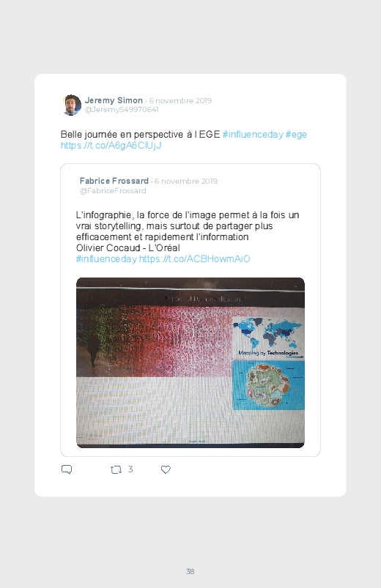Image resolution: width=381 pixels, height=588 pixels.
Task: Open the #influenceday hashtag in Jeremy's tweet
Action: pyautogui.click(x=253, y=134)
